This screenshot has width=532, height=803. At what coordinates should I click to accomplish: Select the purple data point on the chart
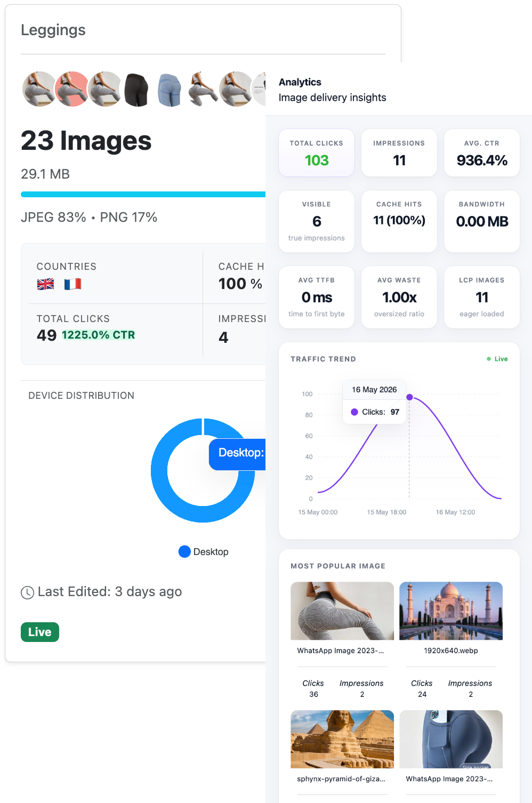(409, 397)
